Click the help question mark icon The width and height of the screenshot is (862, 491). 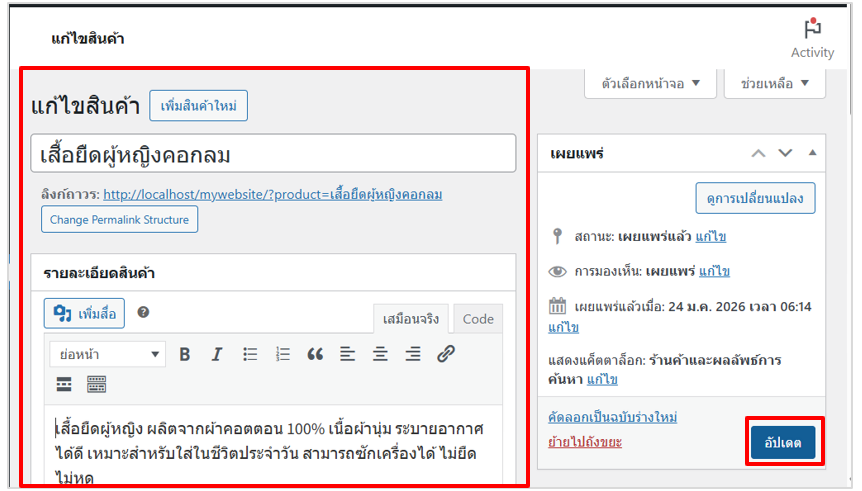[x=143, y=313]
